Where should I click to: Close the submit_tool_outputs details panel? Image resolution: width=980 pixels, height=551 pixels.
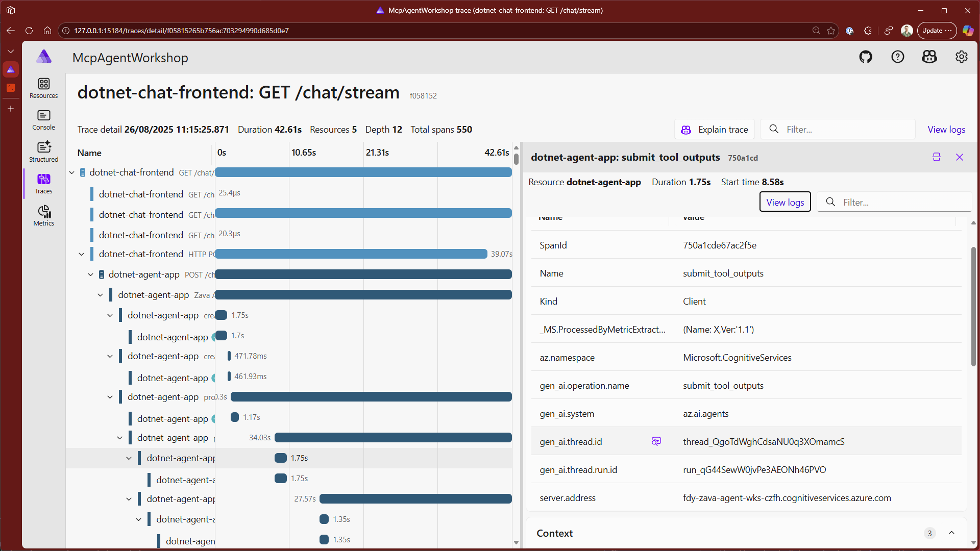[x=960, y=157]
